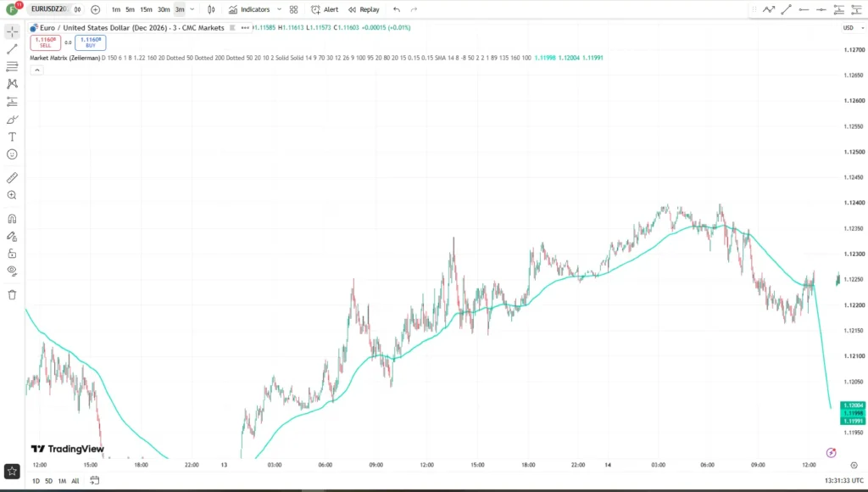Start bar Replay mode
This screenshot has width=868, height=492.
pyautogui.click(x=364, y=9)
